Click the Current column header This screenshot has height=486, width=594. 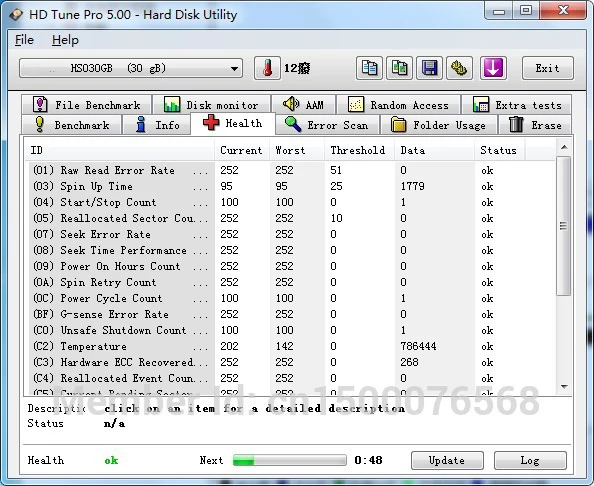pyautogui.click(x=242, y=150)
